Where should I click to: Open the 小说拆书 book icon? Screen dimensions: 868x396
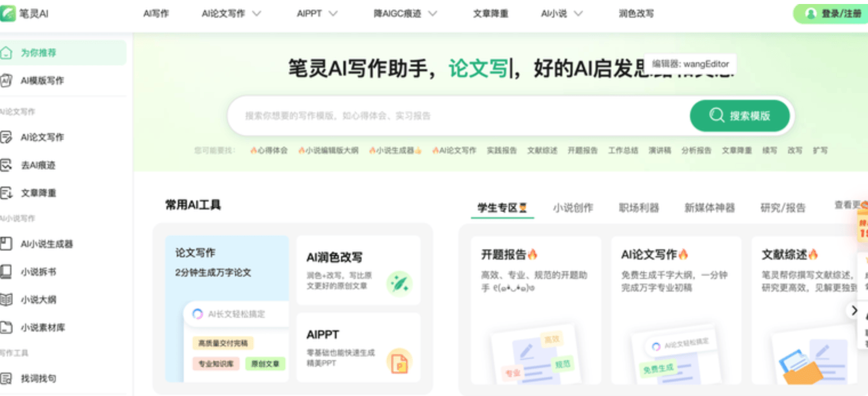pyautogui.click(x=6, y=272)
